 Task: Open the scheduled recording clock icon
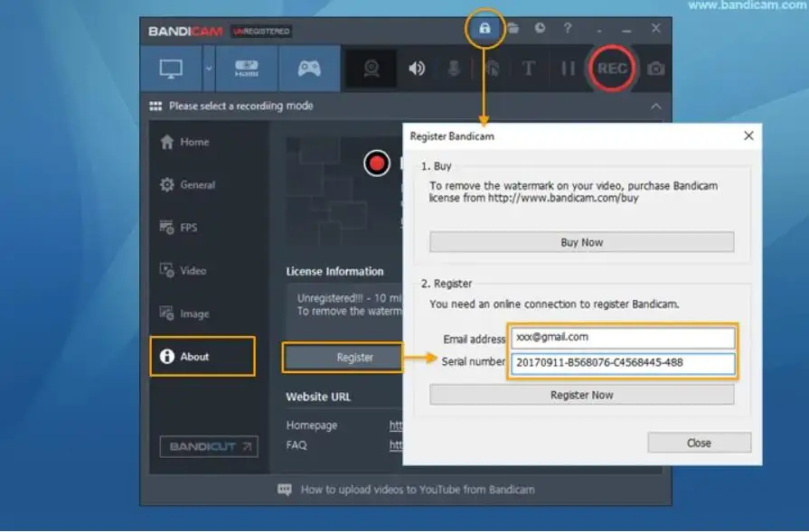click(540, 28)
